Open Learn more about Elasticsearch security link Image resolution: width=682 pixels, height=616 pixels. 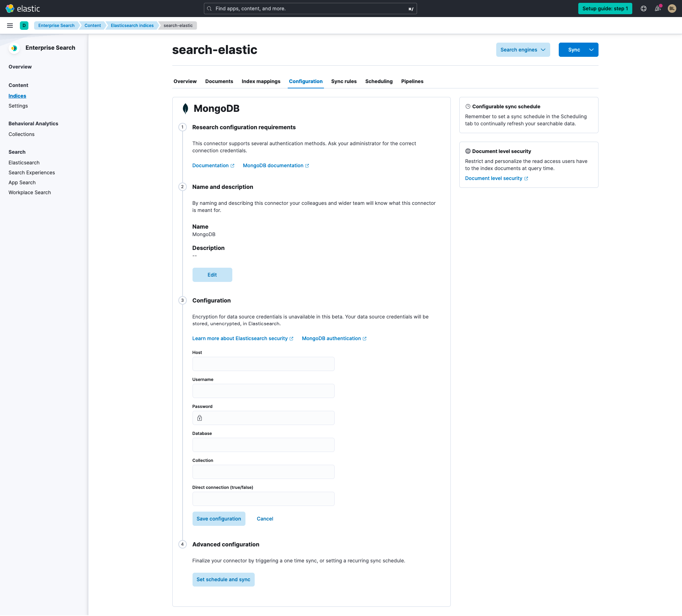coord(243,338)
